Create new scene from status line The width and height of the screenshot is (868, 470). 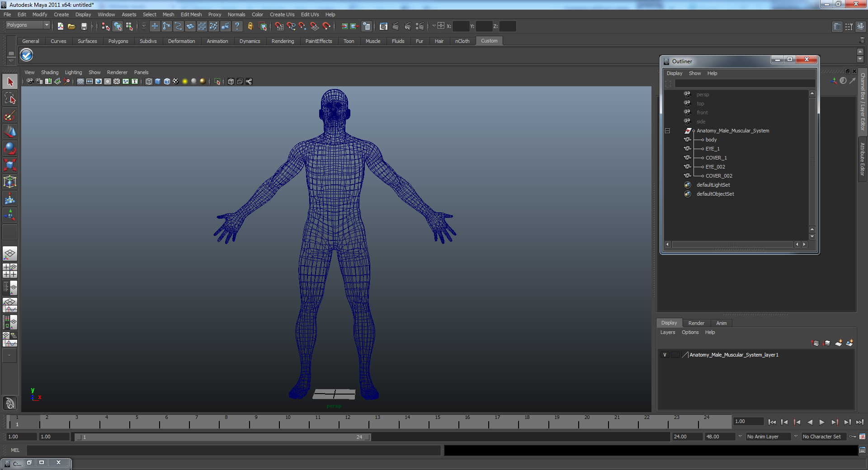click(60, 26)
